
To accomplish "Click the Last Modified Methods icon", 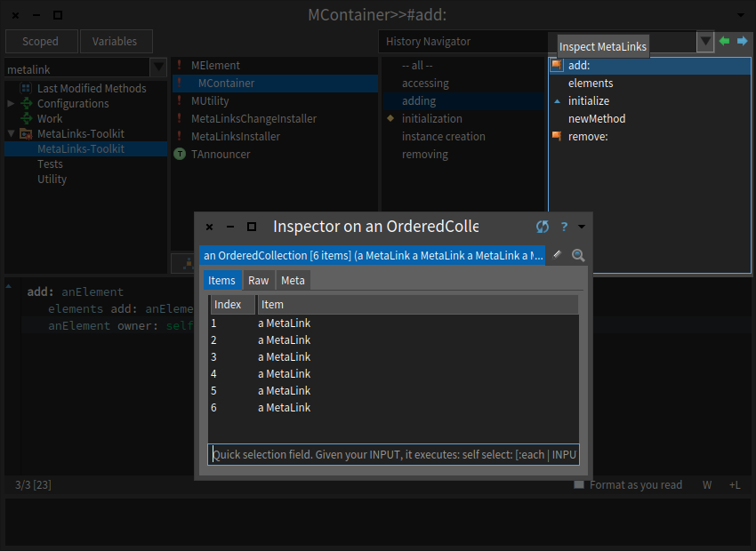I will (26, 88).
